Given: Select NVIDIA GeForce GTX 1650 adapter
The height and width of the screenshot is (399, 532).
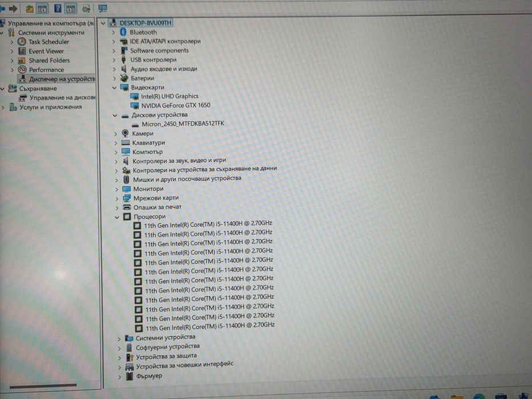Looking at the screenshot, I should 176,105.
